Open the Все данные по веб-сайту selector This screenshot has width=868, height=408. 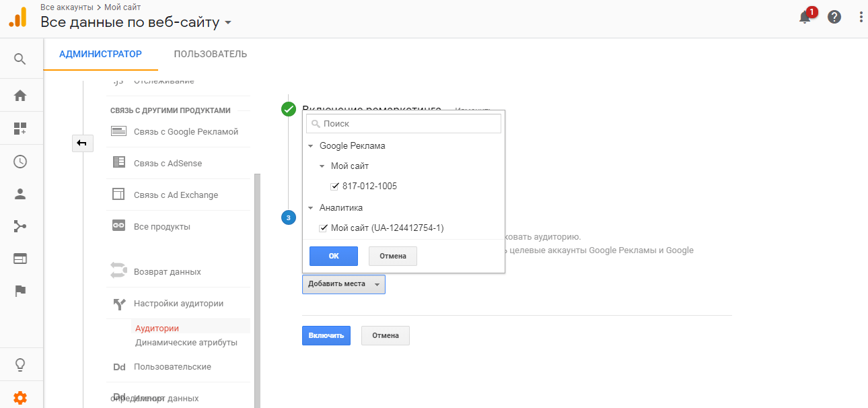tap(136, 22)
